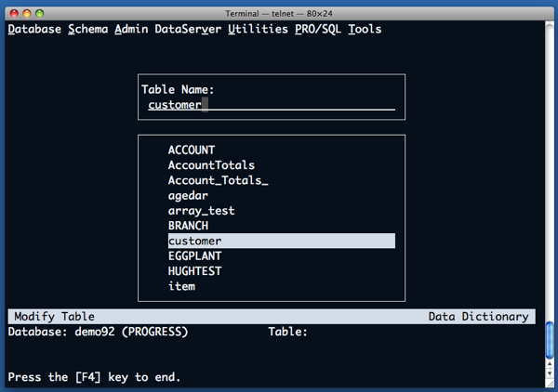Pick the agedar table entry
558x392 pixels.
pos(188,196)
